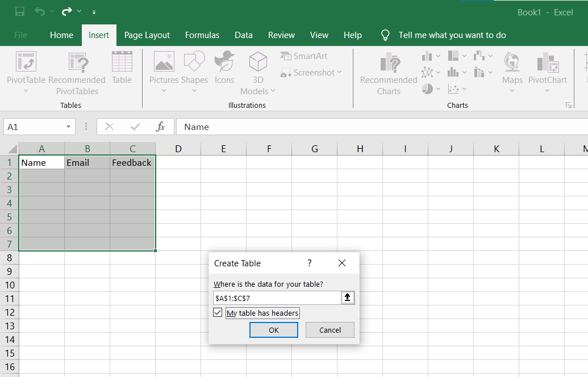The height and width of the screenshot is (377, 588).
Task: Click the PivotTable icon
Action: (x=26, y=62)
